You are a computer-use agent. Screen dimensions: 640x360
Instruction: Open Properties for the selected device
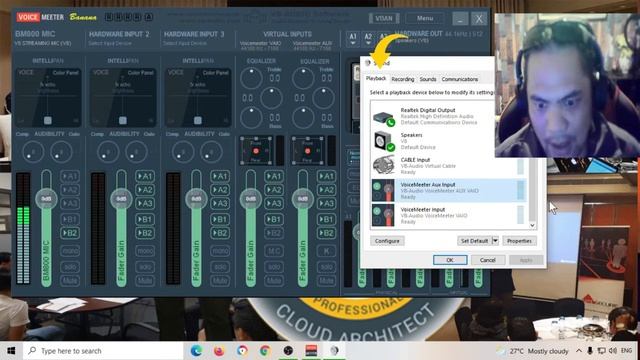(x=519, y=241)
